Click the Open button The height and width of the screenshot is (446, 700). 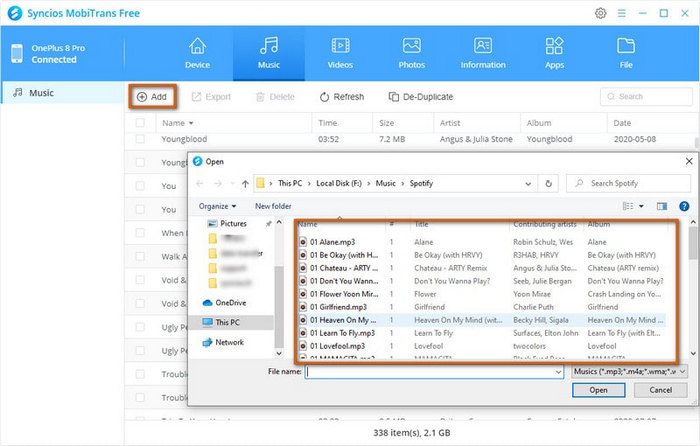pos(599,390)
